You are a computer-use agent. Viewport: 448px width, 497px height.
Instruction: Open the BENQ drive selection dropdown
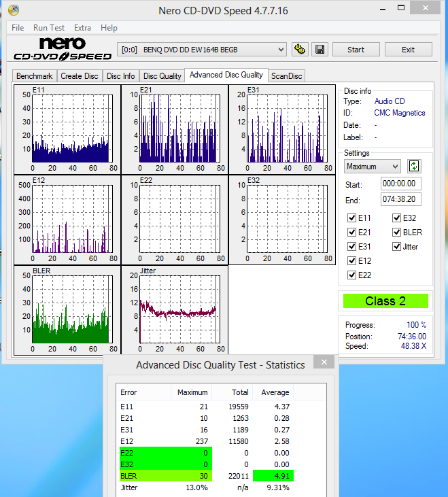coord(202,50)
